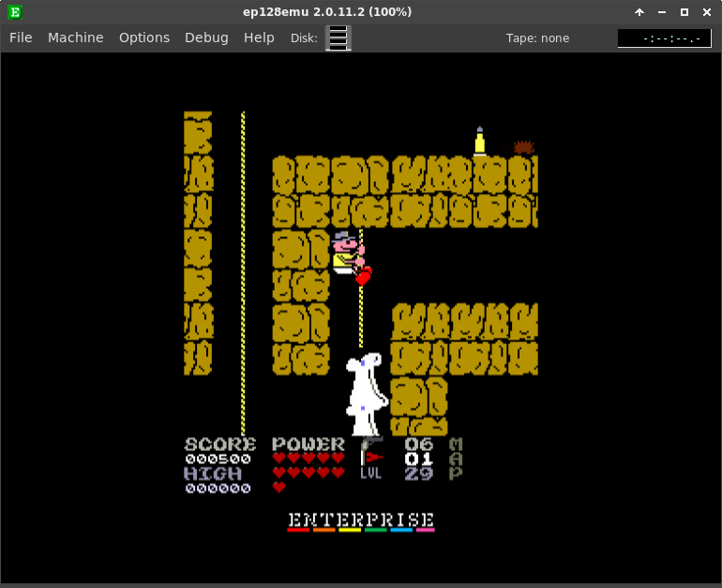Click the POWER label in game HUD
Image resolution: width=722 pixels, height=588 pixels.
pos(308,445)
